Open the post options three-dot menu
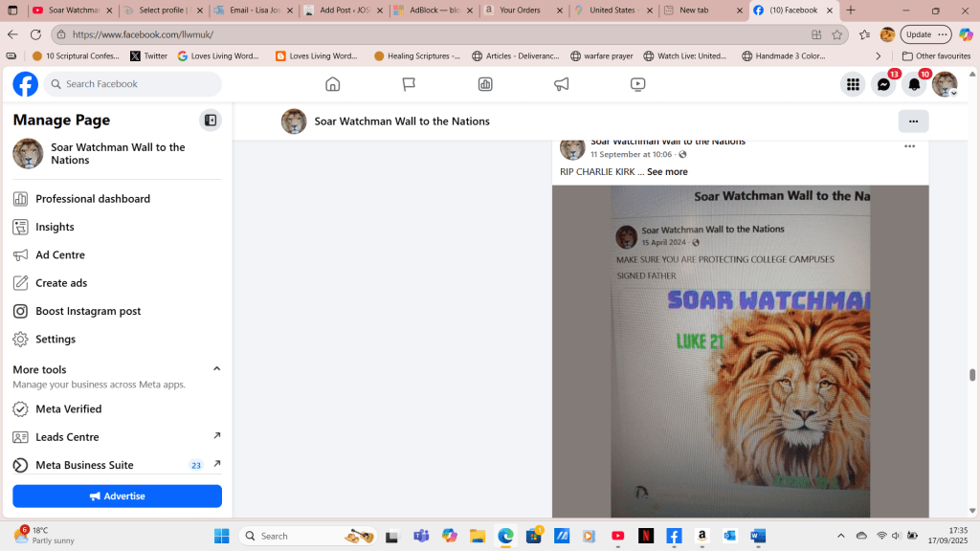The height and width of the screenshot is (551, 980). click(x=909, y=146)
